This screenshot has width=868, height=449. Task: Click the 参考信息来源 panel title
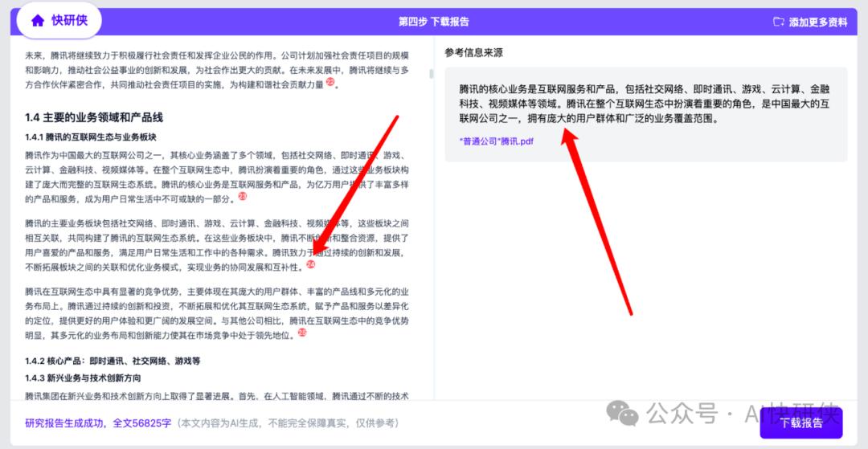pos(474,53)
